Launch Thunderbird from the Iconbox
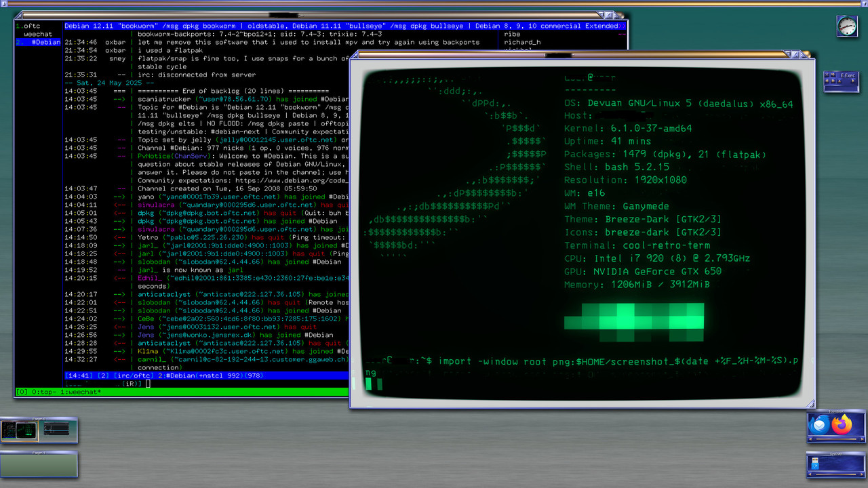The image size is (868, 488). pyautogui.click(x=820, y=425)
